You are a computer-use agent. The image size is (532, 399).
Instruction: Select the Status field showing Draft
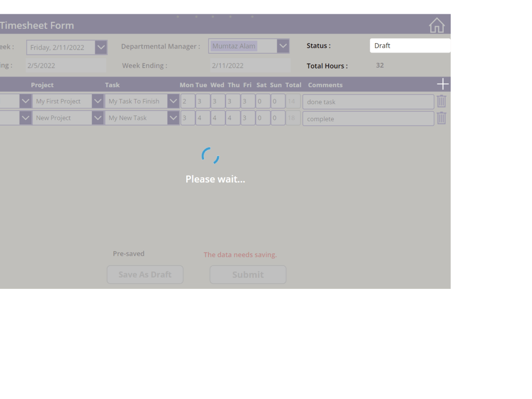[410, 45]
